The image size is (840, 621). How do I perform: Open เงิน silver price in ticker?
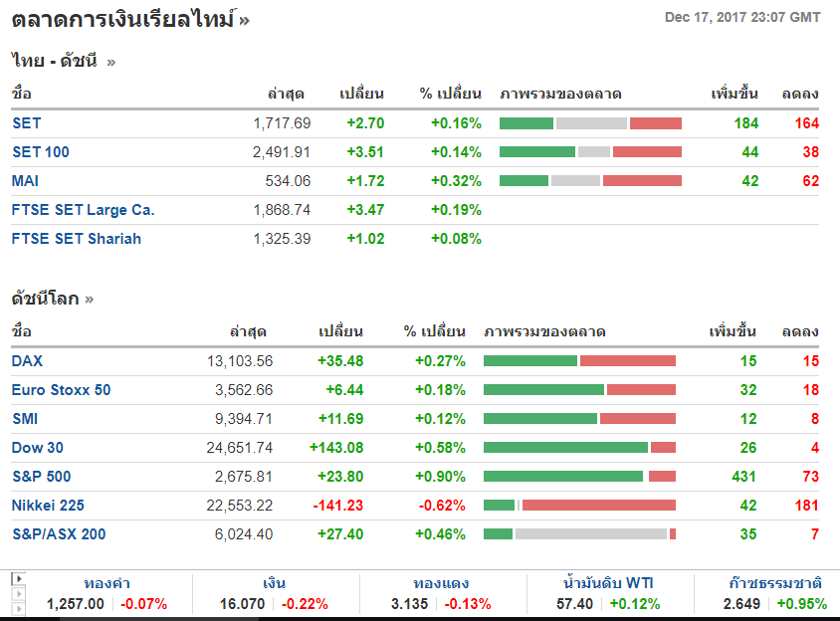[274, 583]
